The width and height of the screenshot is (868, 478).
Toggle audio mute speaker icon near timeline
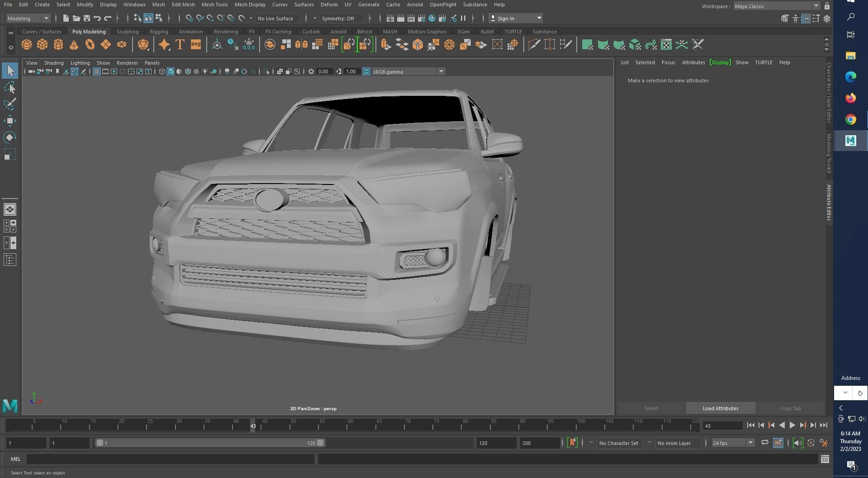tap(798, 443)
